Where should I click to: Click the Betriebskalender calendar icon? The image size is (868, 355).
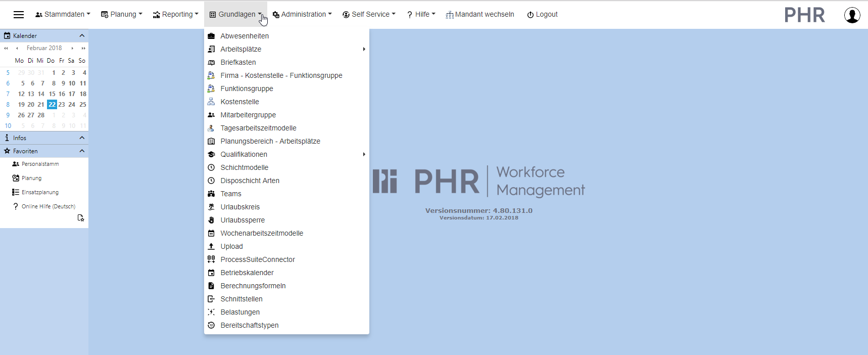(x=211, y=273)
